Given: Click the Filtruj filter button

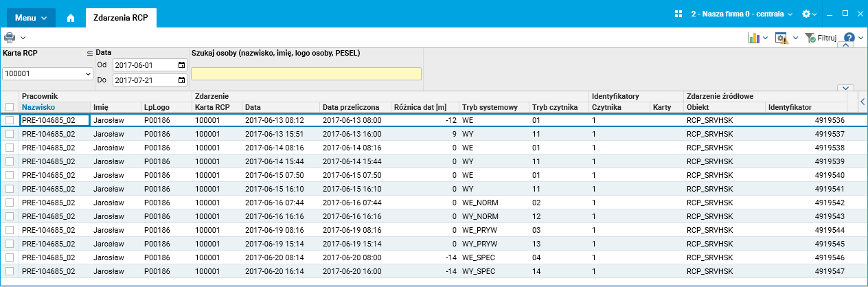Looking at the screenshot, I should [x=820, y=38].
